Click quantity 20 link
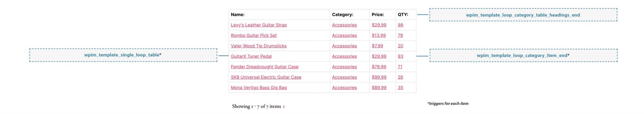The width and height of the screenshot is (644, 114). pos(400,46)
